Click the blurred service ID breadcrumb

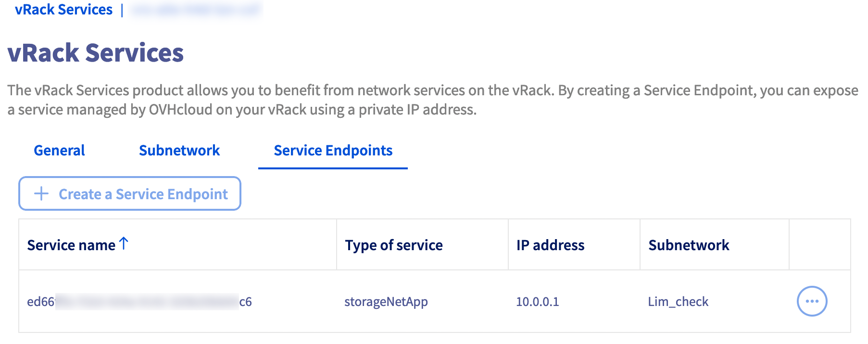196,10
